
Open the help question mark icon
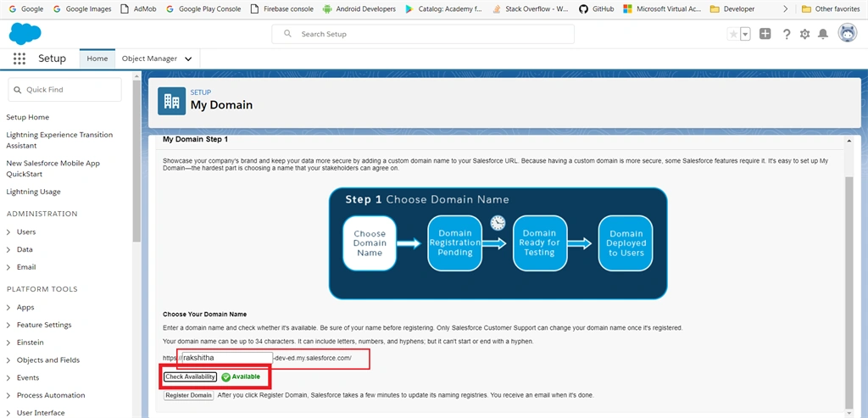coord(786,34)
